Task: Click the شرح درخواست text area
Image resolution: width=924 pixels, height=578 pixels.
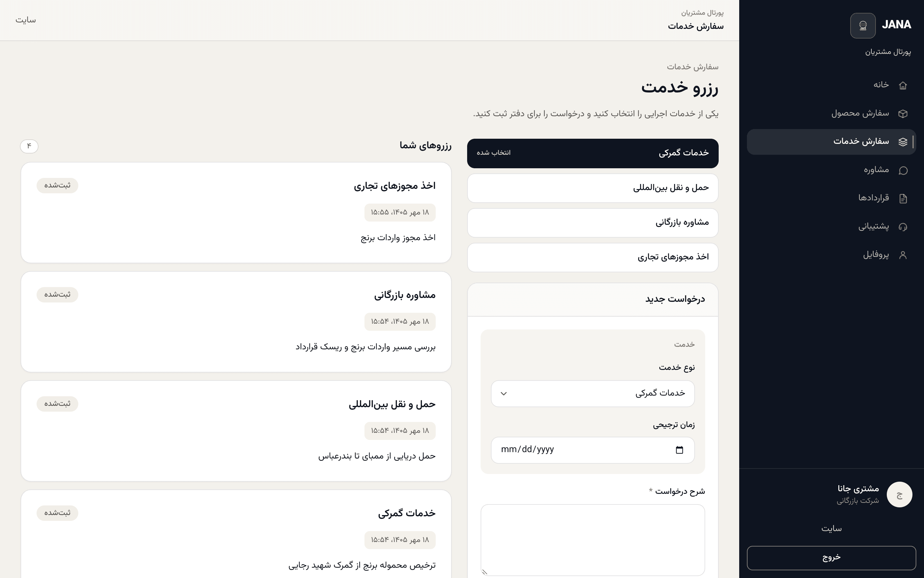Action: click(593, 540)
